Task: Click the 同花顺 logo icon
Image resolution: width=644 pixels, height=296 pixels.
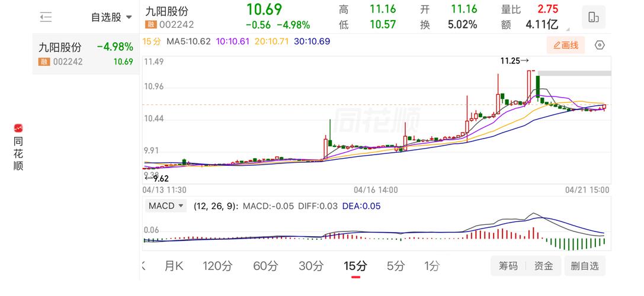Action: point(18,128)
